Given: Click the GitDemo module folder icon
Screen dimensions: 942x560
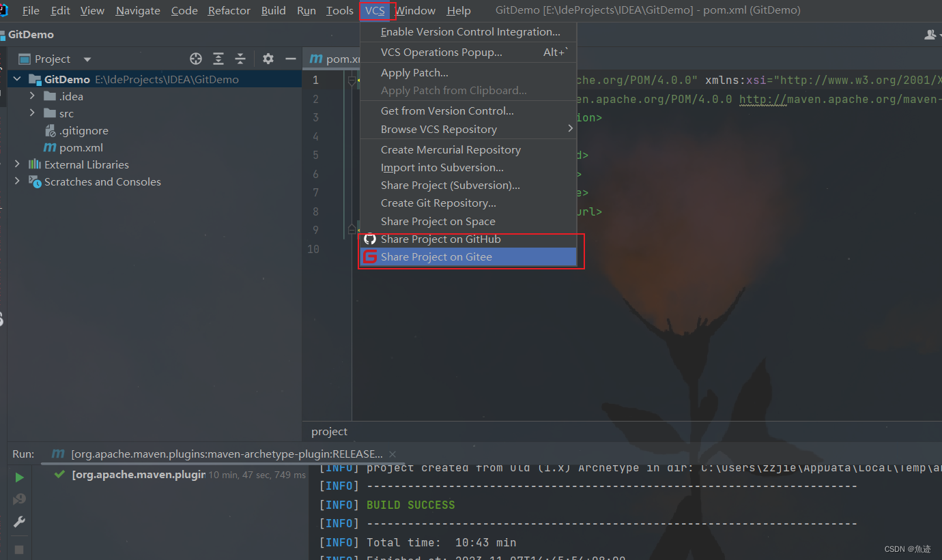Looking at the screenshot, I should point(35,79).
